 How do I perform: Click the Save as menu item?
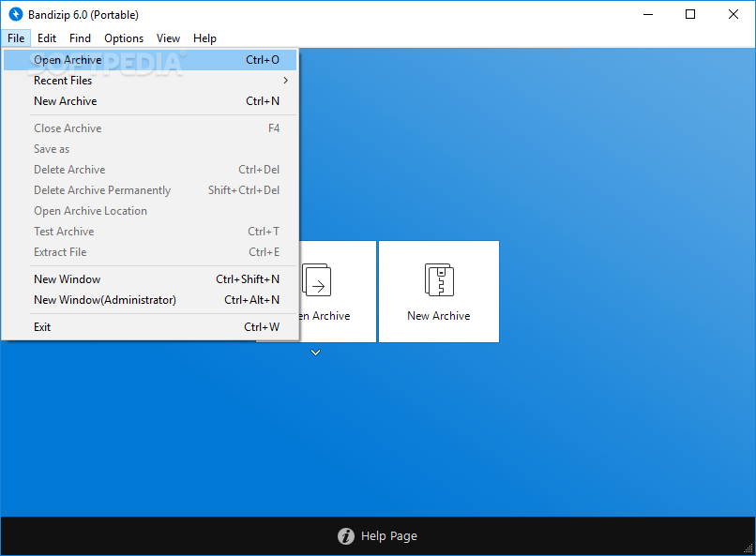(x=150, y=149)
